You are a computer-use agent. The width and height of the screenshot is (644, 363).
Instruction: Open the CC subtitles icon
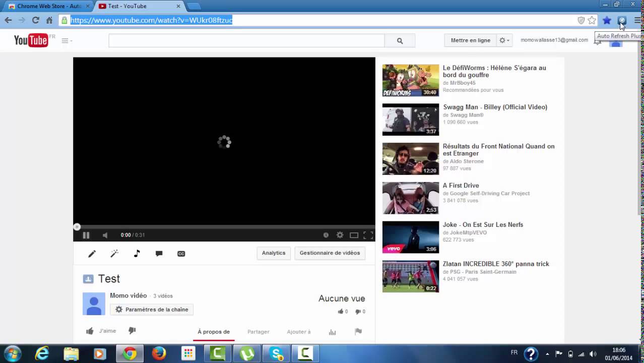pyautogui.click(x=181, y=254)
